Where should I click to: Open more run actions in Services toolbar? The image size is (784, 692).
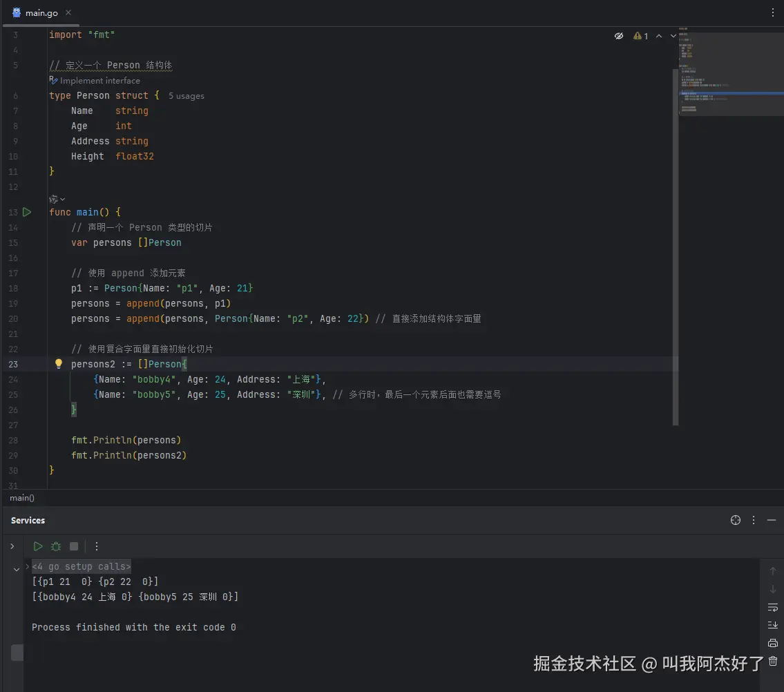[x=97, y=546]
